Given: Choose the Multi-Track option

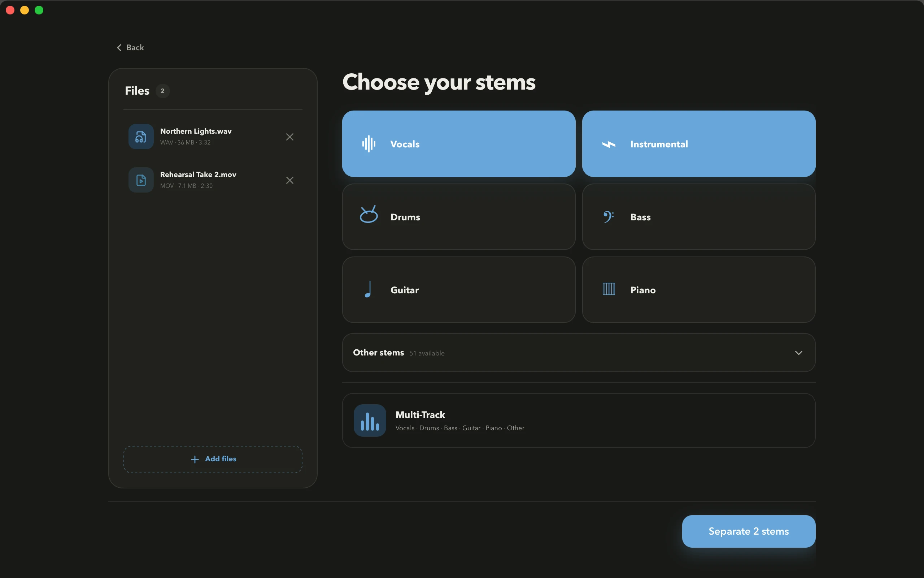Looking at the screenshot, I should tap(579, 420).
